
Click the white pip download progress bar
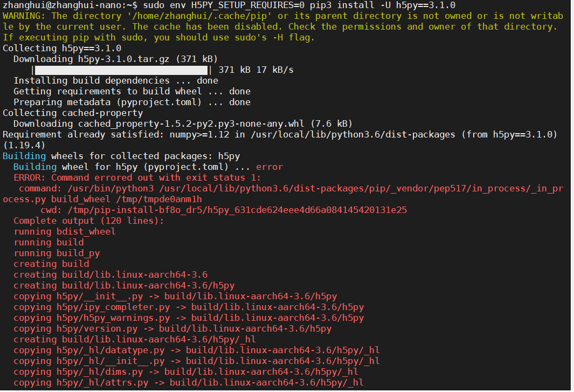point(121,70)
